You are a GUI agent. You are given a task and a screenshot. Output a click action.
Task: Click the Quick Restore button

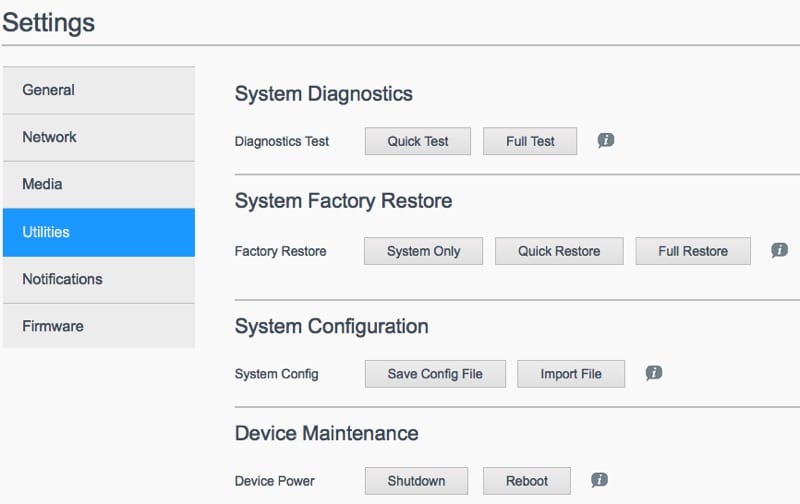click(x=559, y=251)
